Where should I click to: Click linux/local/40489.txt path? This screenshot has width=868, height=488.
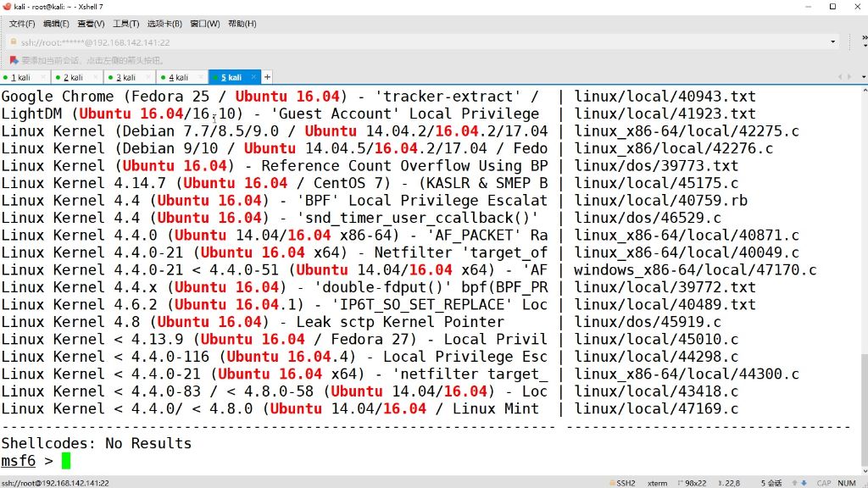click(665, 304)
